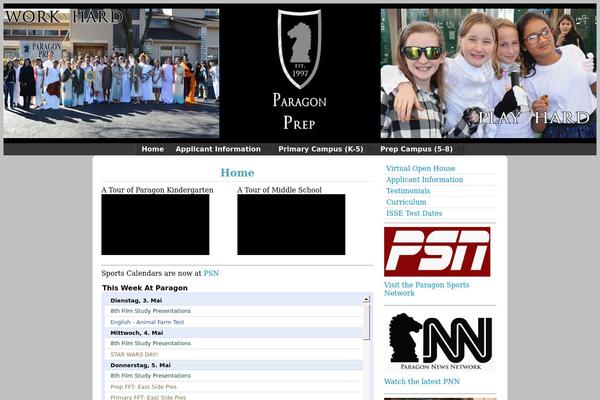Screen dimensions: 600x400
Task: Open sidebar Applicant Information link
Action: pyautogui.click(x=424, y=180)
